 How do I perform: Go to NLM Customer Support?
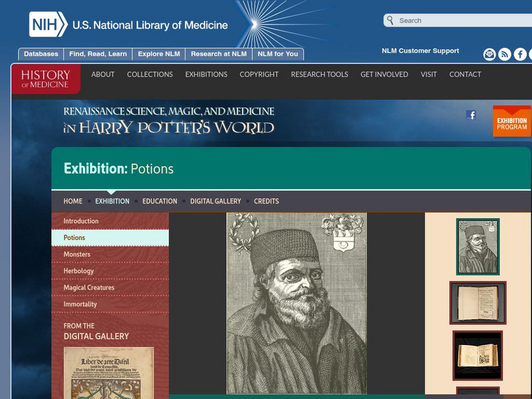pos(420,51)
